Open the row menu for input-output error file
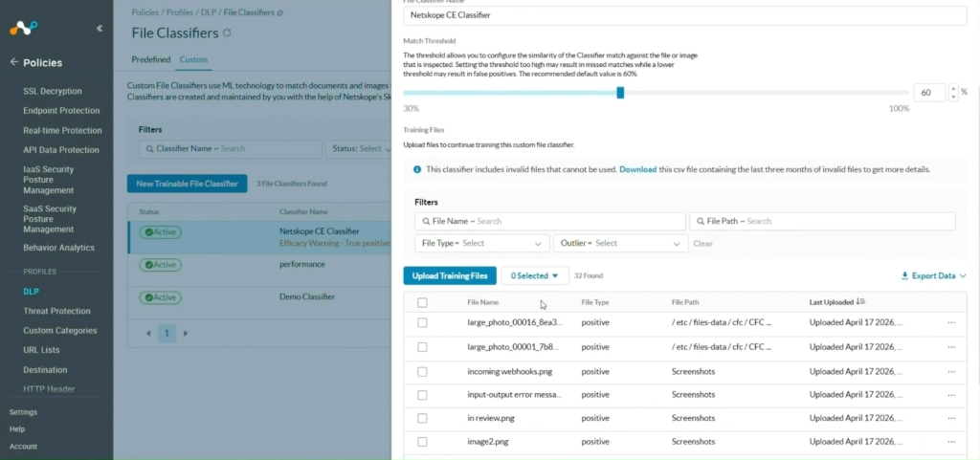The image size is (980, 460). [951, 395]
